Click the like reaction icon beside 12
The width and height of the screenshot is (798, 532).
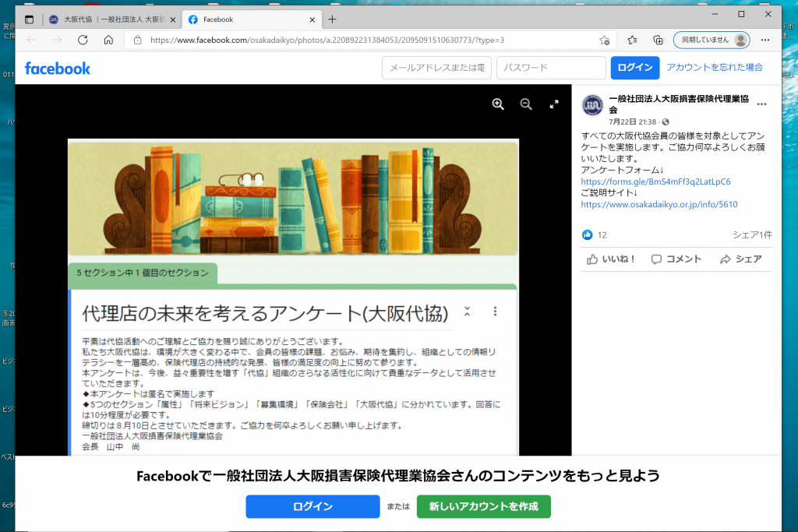(588, 234)
